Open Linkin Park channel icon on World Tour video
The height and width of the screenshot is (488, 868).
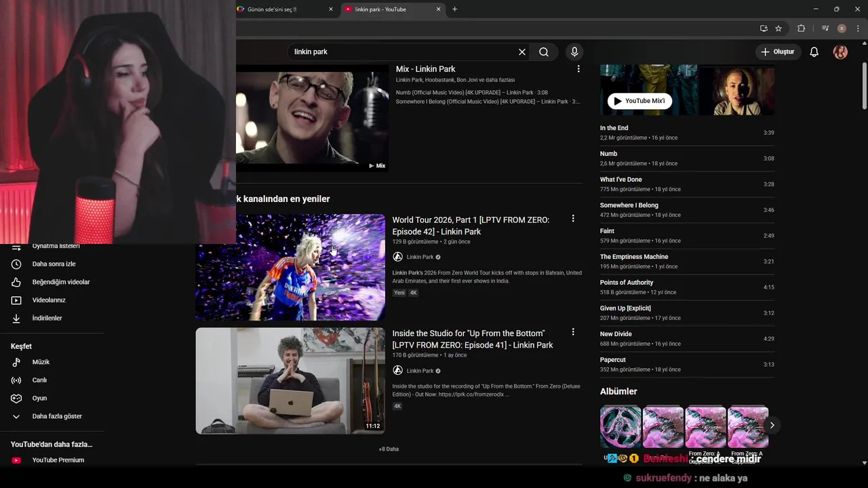point(398,257)
